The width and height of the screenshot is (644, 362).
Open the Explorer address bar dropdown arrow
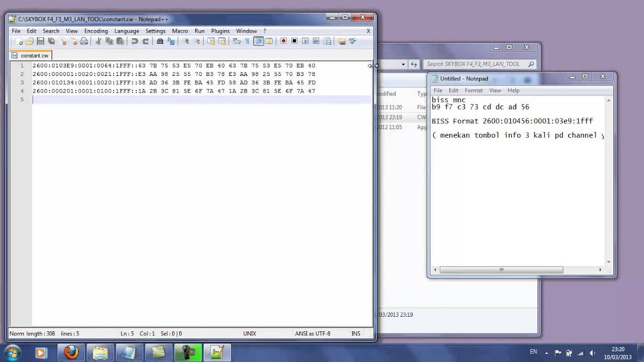403,64
